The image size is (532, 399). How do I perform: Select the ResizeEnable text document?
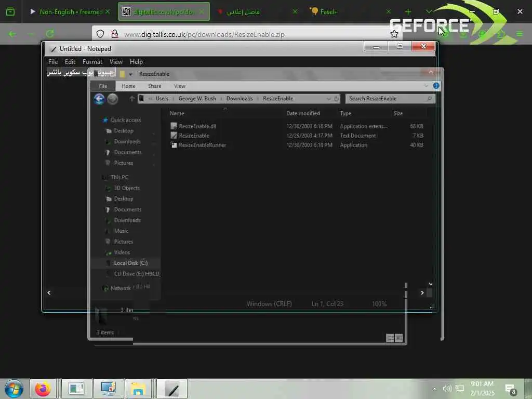[194, 136]
